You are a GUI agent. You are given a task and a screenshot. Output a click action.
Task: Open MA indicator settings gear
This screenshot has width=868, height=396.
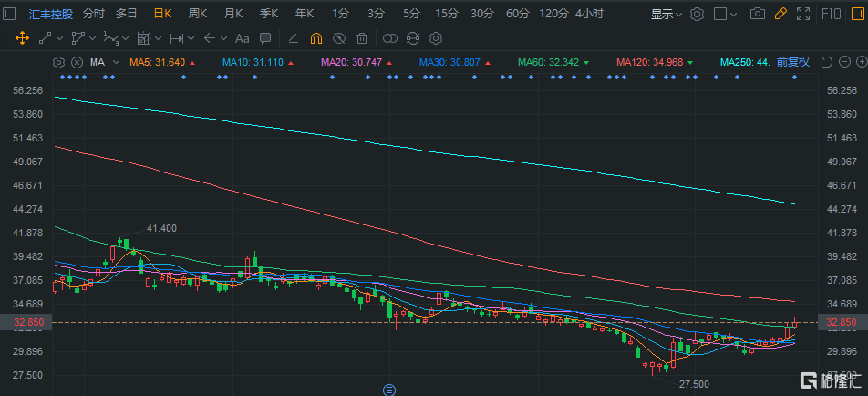pyautogui.click(x=59, y=62)
